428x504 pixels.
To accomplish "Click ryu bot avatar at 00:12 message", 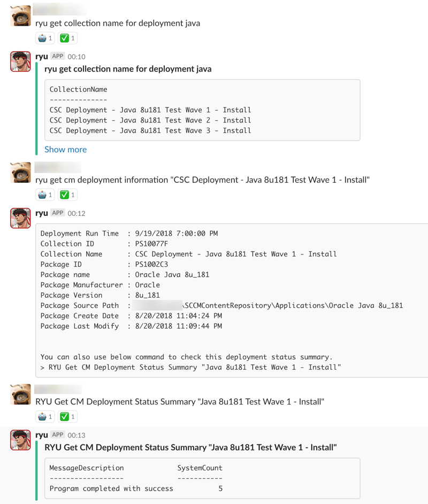I will (x=20, y=218).
